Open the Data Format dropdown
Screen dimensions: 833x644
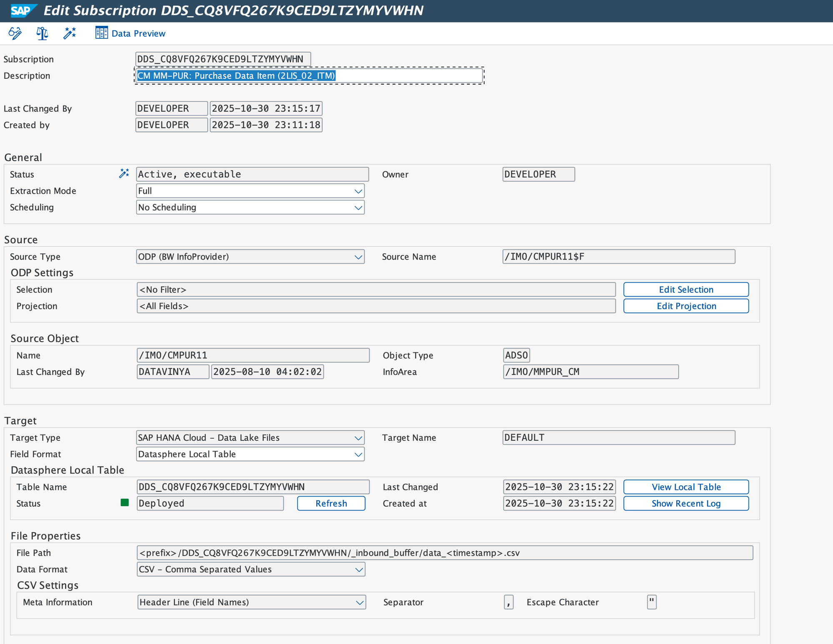(359, 569)
